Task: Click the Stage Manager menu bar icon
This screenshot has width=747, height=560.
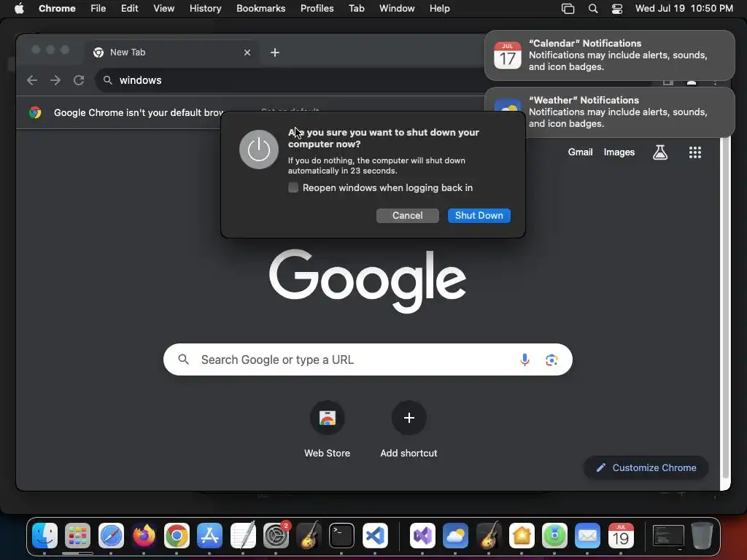Action: [568, 9]
